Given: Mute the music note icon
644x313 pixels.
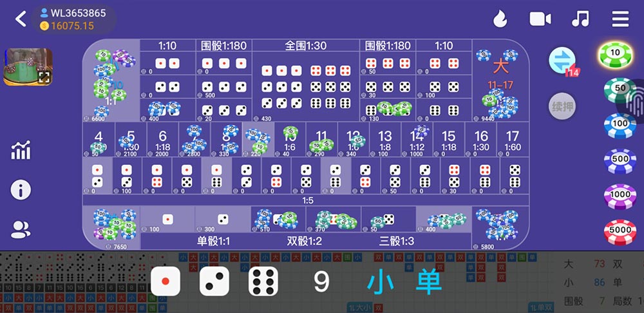Looking at the screenshot, I should (x=580, y=19).
